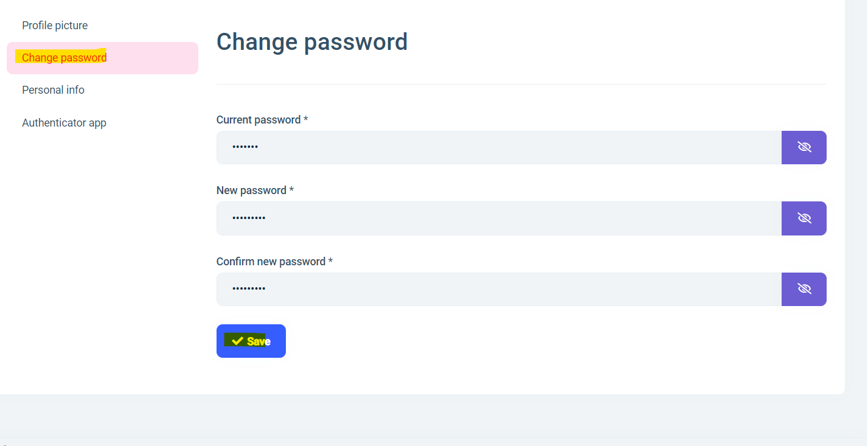Select the highlighted Change password entry
This screenshot has width=868, height=446.
[x=64, y=57]
